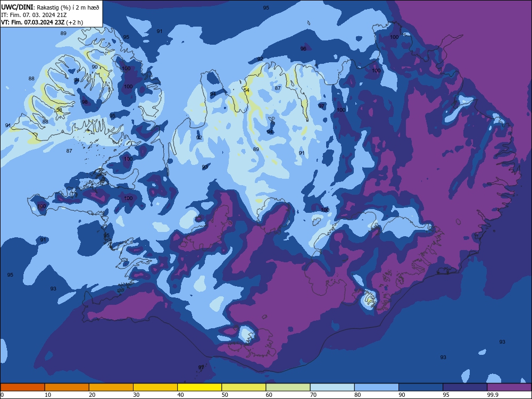The image size is (532, 399).
Task: Click the pale blue 70–80 legend swatch
Action: click(x=332, y=387)
